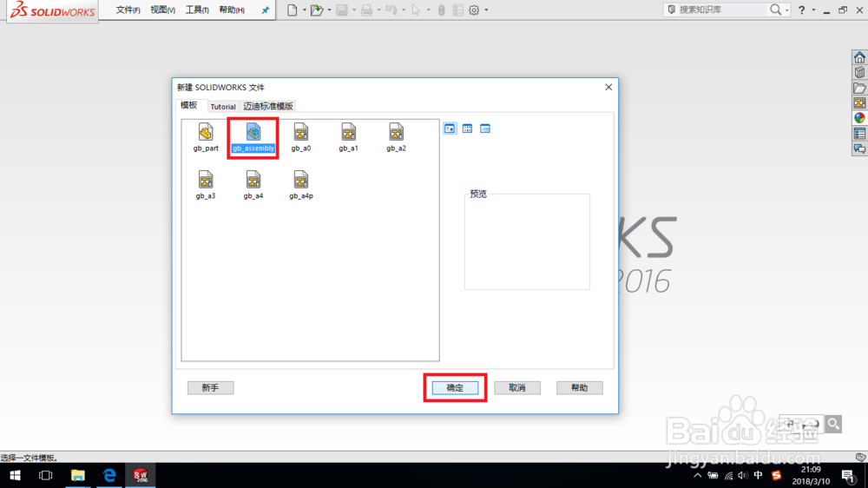Pick the gb_a4p drawing template
This screenshot has height=488, width=868.
[x=300, y=185]
